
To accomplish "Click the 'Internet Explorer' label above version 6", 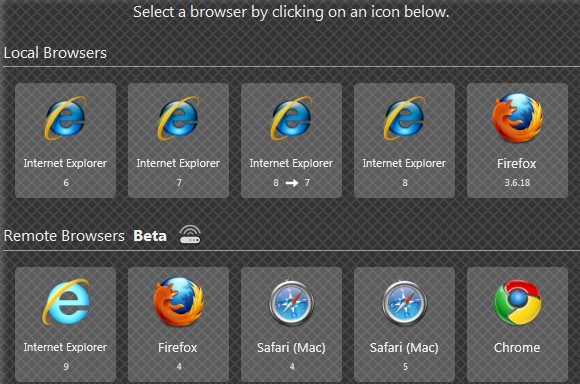I will point(65,163).
